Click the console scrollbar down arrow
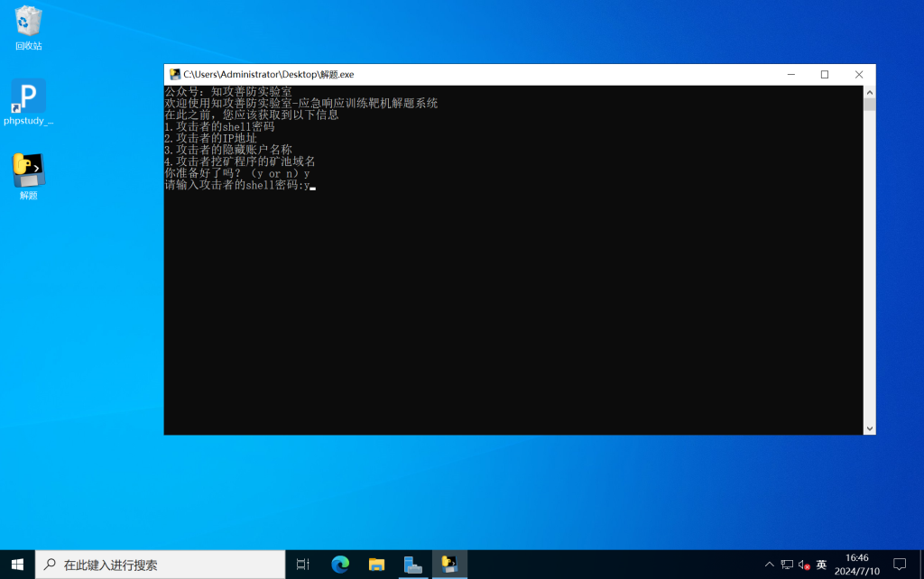Image resolution: width=924 pixels, height=579 pixels. (x=869, y=428)
